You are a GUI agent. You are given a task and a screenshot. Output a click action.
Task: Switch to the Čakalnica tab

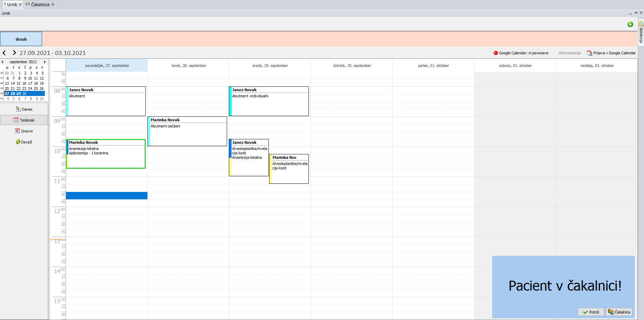click(40, 5)
